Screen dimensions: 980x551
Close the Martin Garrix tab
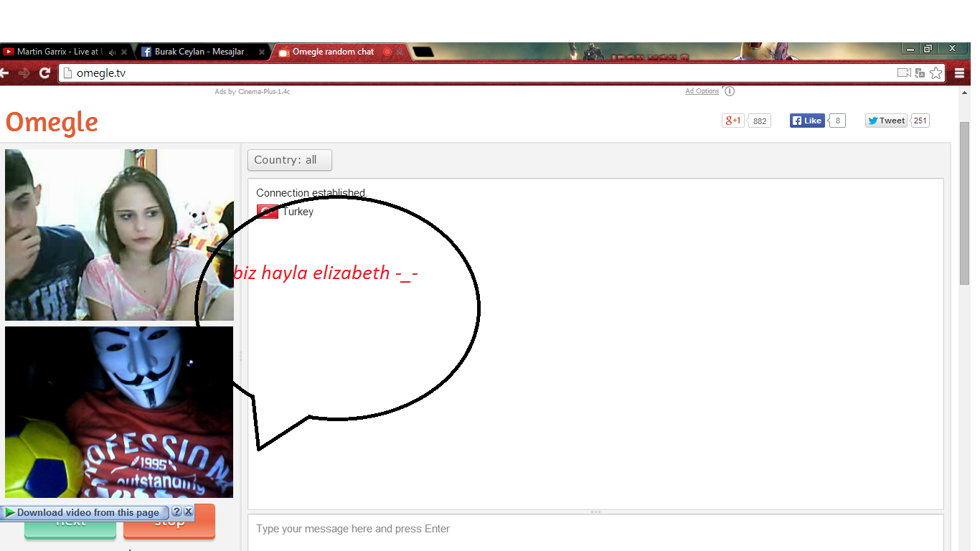[124, 52]
